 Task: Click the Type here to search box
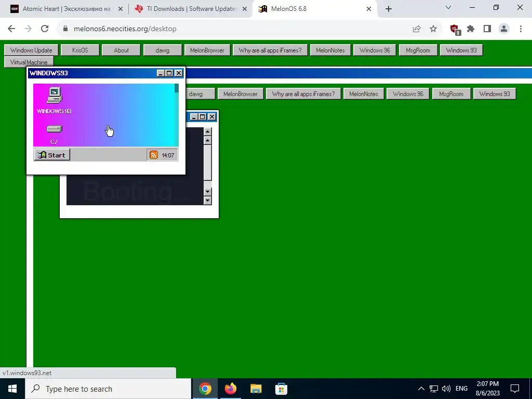tap(108, 389)
